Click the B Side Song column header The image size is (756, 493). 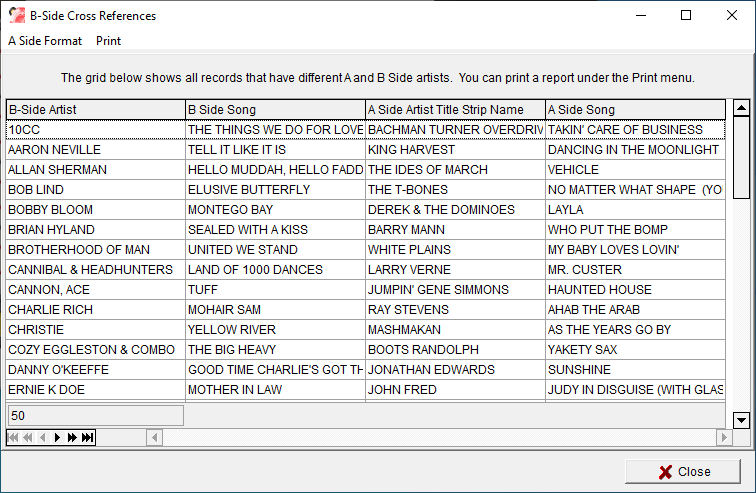[x=275, y=110]
